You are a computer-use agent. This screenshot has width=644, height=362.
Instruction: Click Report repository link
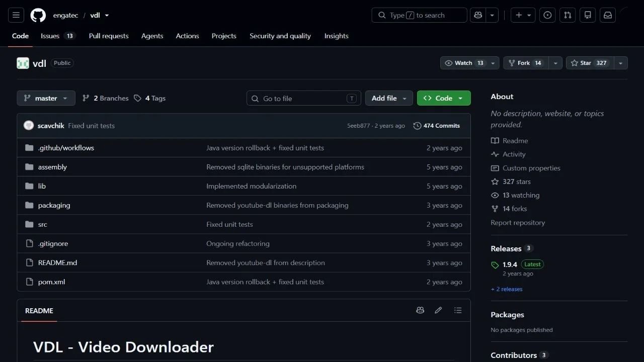518,222
